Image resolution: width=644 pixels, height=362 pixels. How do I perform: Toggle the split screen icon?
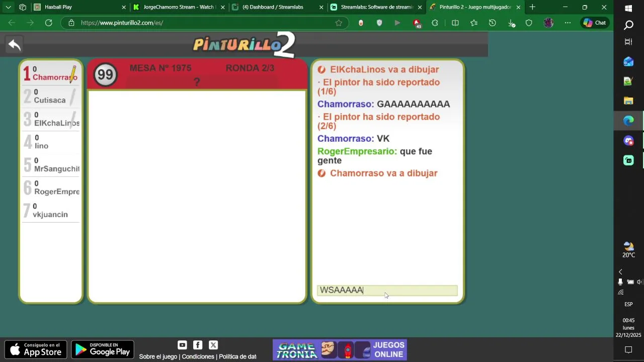(455, 23)
